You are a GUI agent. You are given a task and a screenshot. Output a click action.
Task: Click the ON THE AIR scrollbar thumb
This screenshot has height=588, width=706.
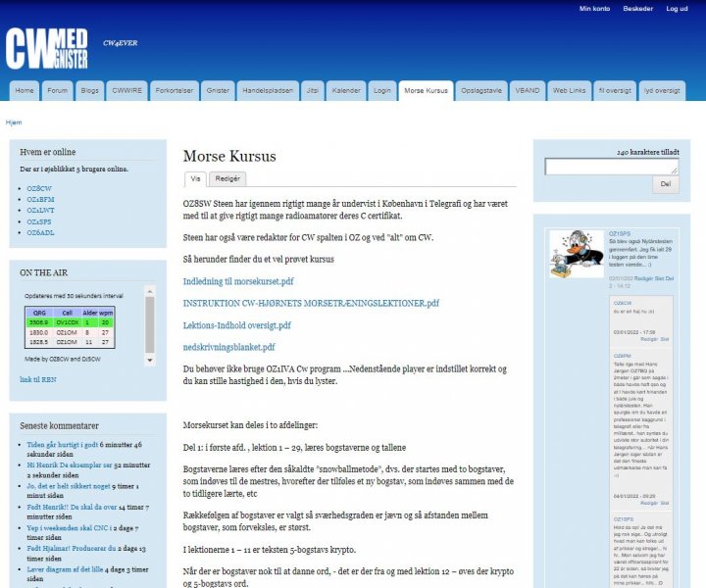point(150,324)
